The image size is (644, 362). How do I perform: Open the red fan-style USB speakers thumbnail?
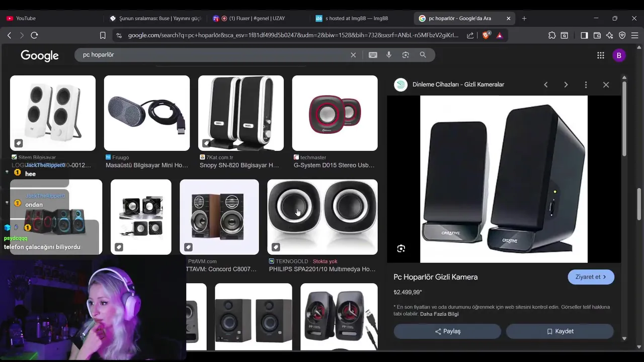pyautogui.click(x=339, y=316)
